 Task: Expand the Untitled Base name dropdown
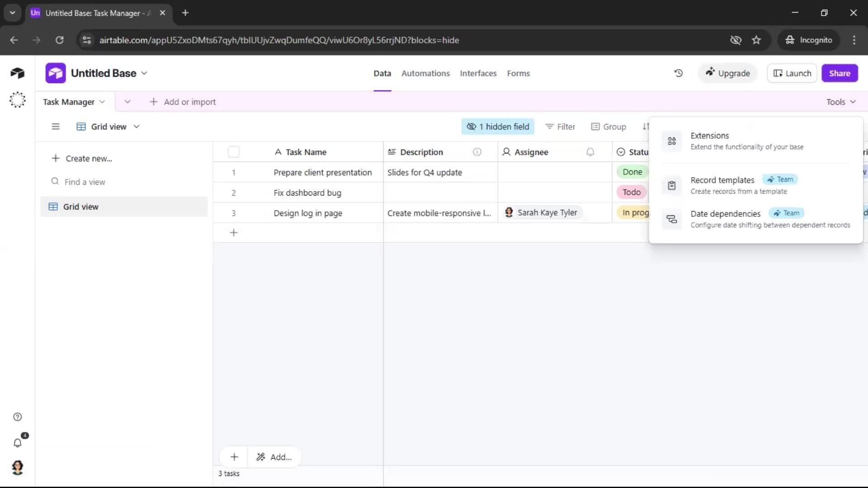tap(144, 73)
